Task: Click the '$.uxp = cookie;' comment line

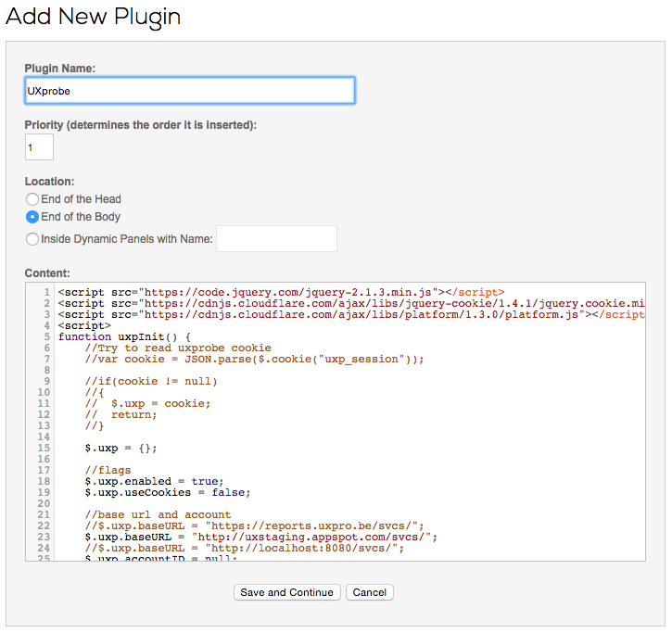Action: pos(147,404)
